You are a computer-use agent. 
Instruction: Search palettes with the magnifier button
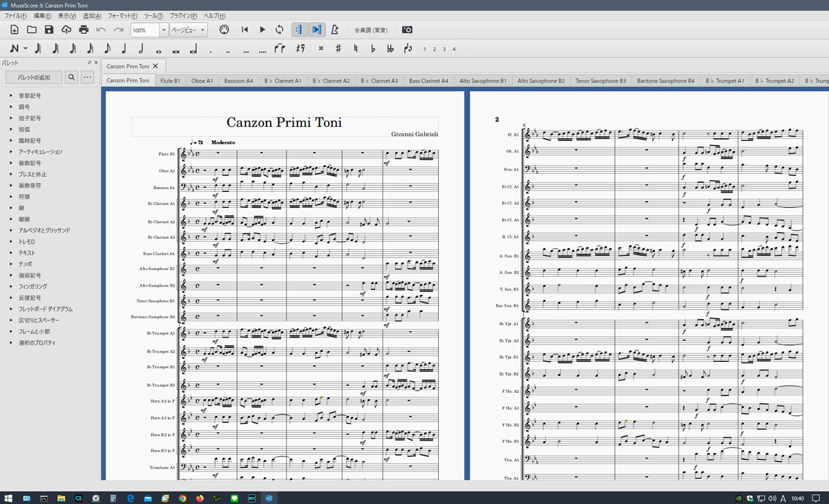point(71,77)
